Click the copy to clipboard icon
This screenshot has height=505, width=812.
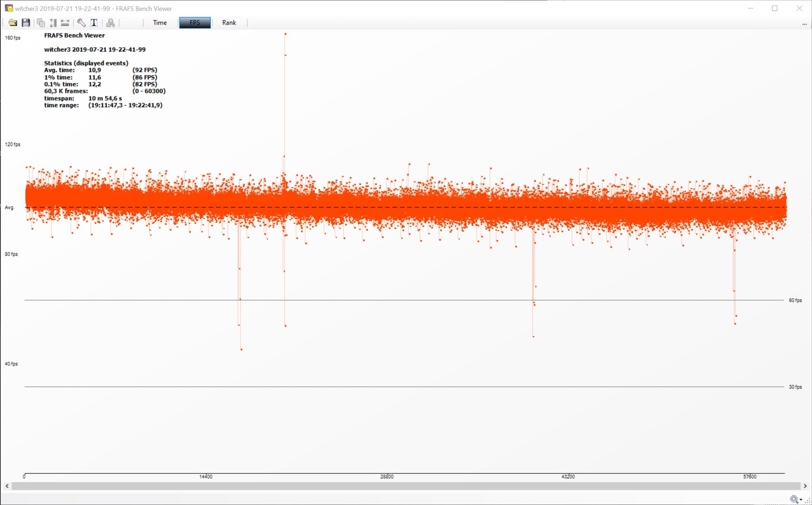(x=41, y=23)
